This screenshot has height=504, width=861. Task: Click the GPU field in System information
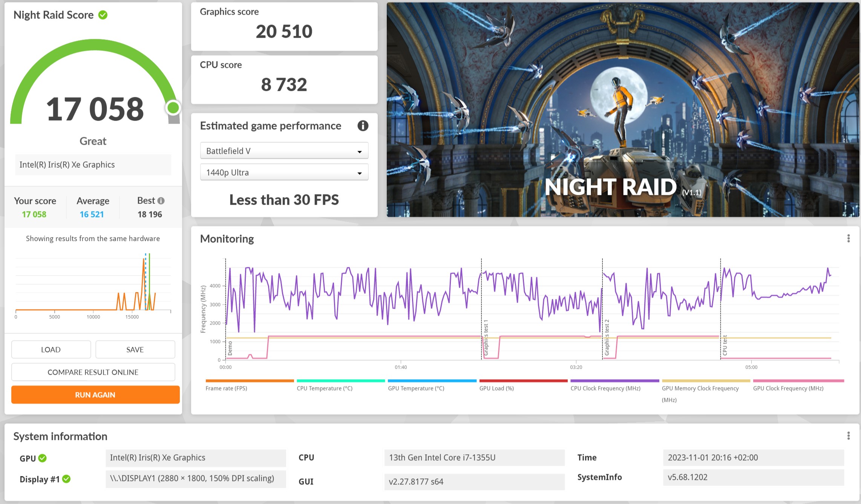tap(196, 458)
